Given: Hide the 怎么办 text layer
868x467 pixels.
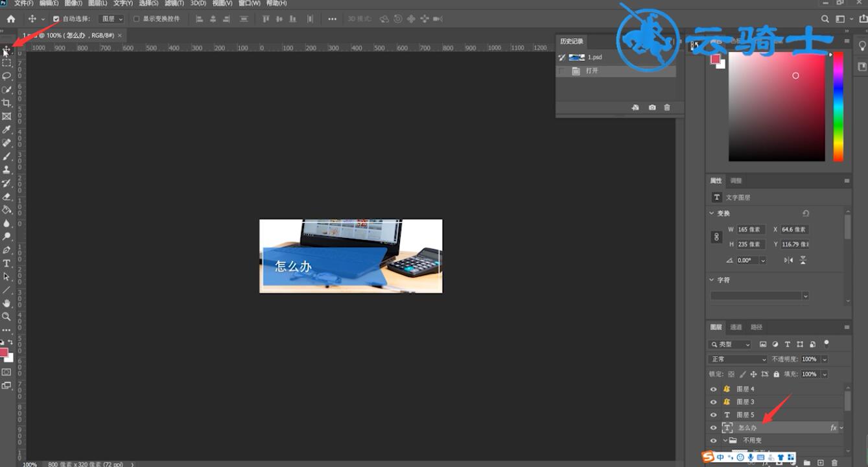Looking at the screenshot, I should [x=714, y=428].
